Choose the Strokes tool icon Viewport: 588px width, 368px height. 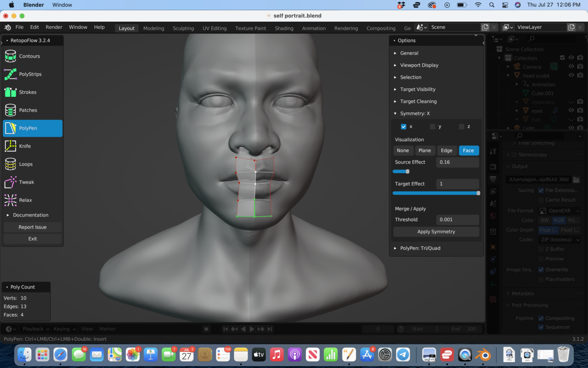pyautogui.click(x=11, y=92)
